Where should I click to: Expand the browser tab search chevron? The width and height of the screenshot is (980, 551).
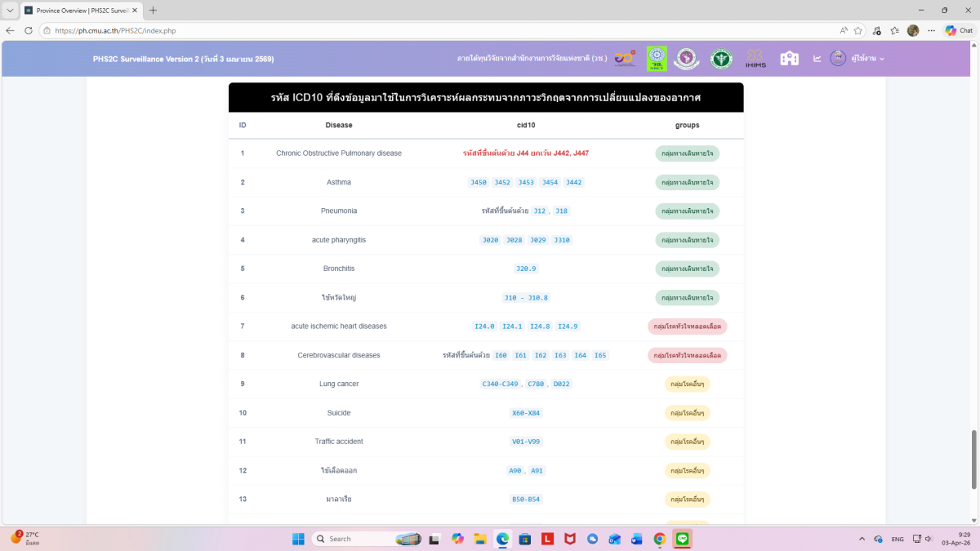(x=10, y=11)
